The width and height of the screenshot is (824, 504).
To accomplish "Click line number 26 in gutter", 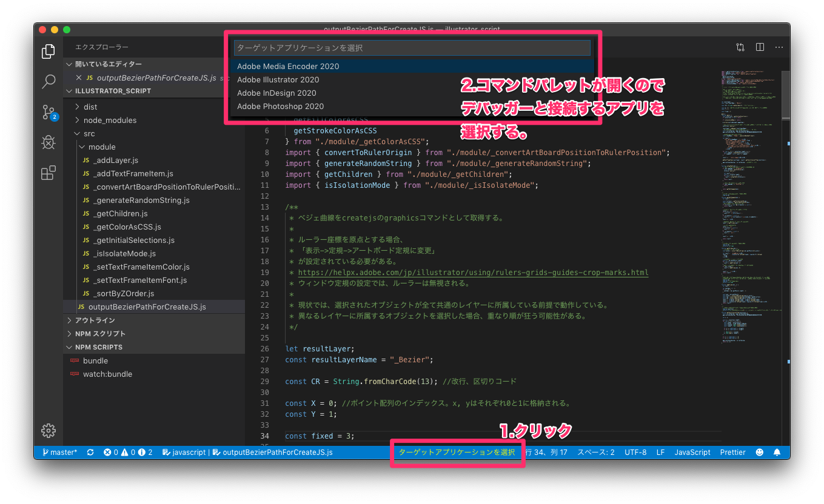I will [x=264, y=349].
